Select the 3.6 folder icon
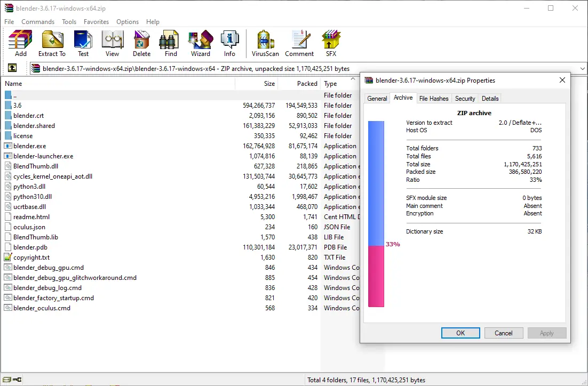The height and width of the screenshot is (386, 588). click(8, 106)
